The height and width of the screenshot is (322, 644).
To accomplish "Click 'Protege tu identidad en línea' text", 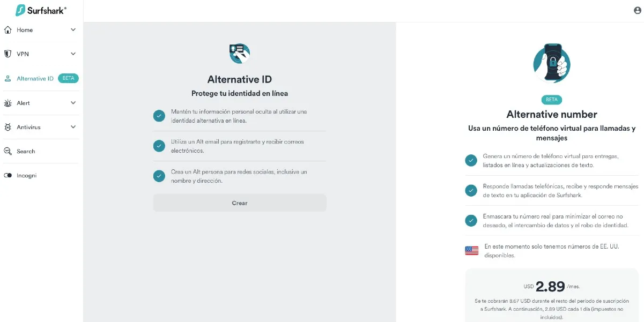I will tap(240, 93).
